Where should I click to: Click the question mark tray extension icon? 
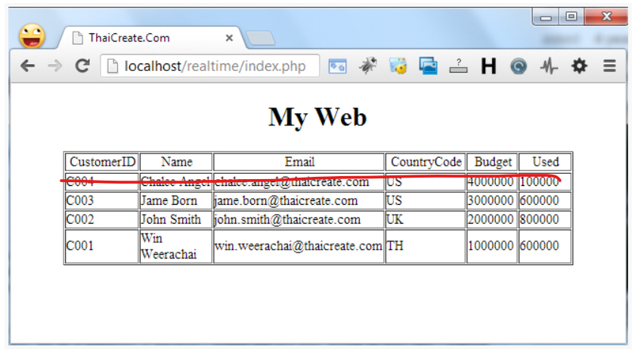(458, 66)
